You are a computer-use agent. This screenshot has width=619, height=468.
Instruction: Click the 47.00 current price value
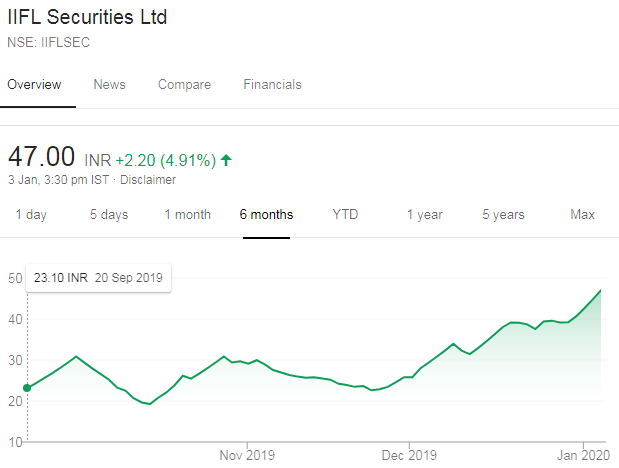click(x=42, y=158)
